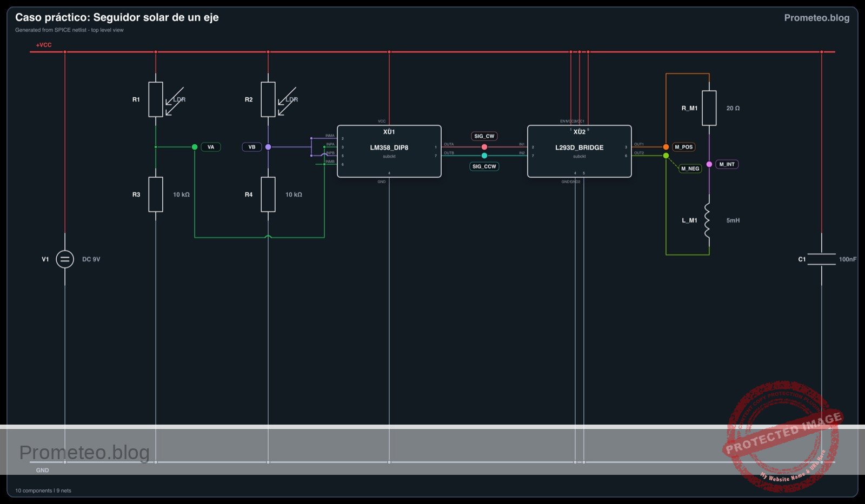Screen dimensions: 865x504
Task: Click the green VA node dot
Action: click(195, 147)
